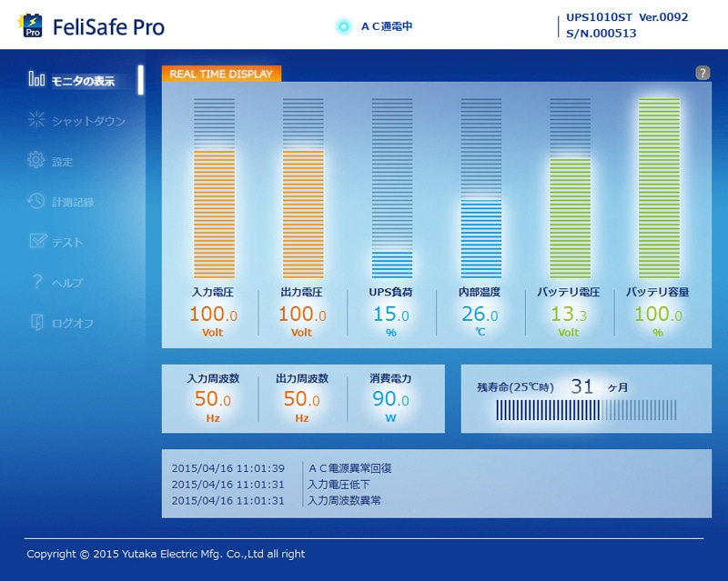Select the AC電源異常回復 log entry
The image size is (728, 581).
tap(349, 468)
